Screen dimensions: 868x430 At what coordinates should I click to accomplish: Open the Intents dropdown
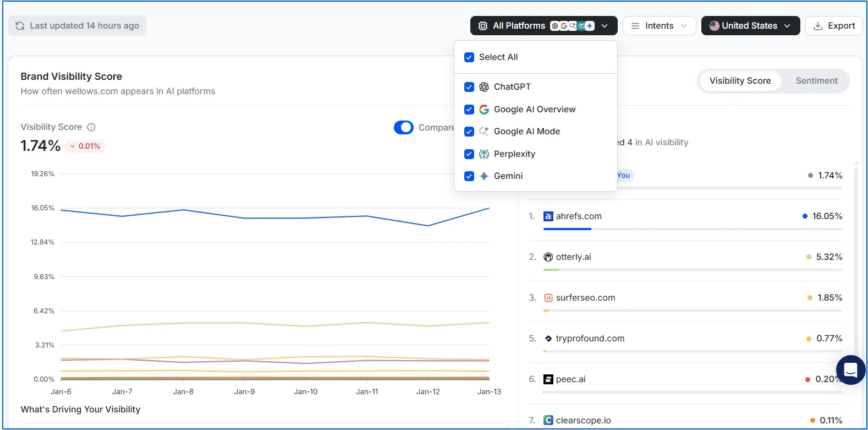click(x=659, y=26)
